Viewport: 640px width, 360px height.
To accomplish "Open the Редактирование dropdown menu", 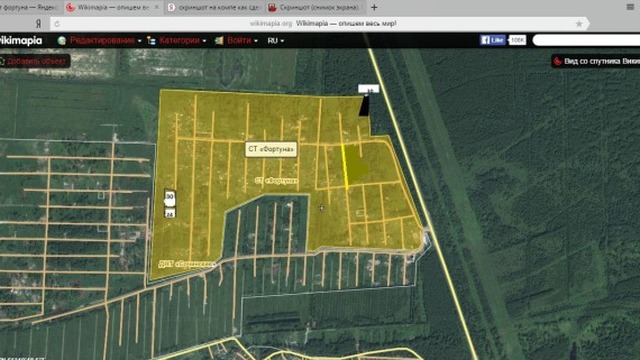I will click(105, 40).
